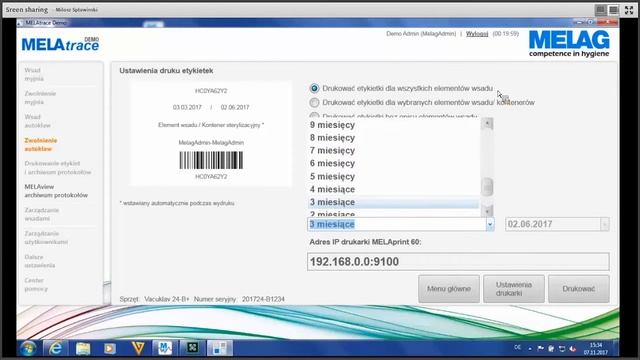Open 'Zarządzanie użytkownikami' in sidebar
Screen dimensions: 640x360
[x=46, y=238]
